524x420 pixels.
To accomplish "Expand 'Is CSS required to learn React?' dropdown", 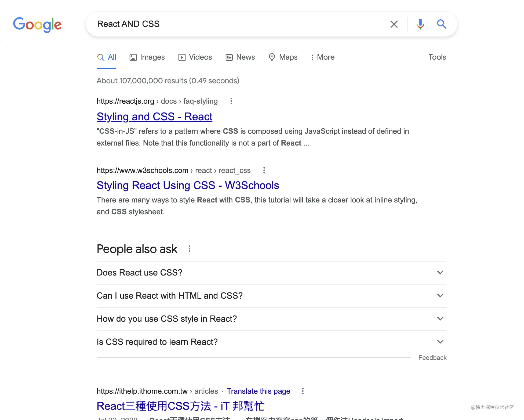I will coord(440,342).
